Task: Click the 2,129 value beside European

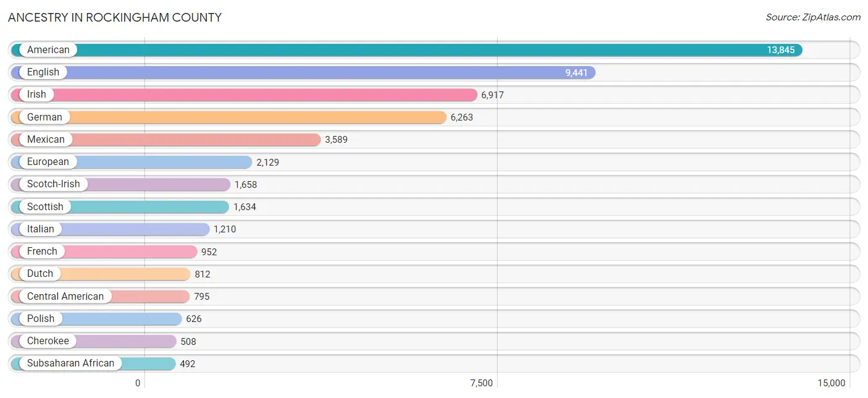Action: (x=268, y=162)
